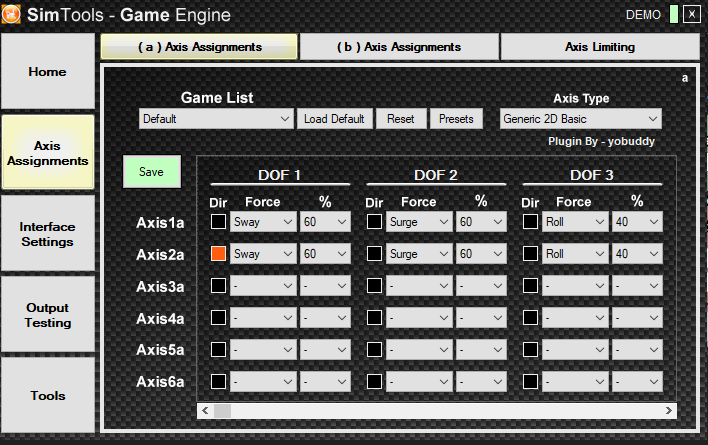
Task: Open Axis6a DOF 1 force dropdown
Action: click(x=263, y=382)
